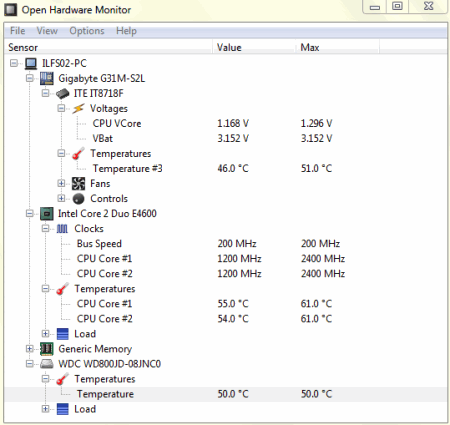Click the thermometer icon beside CPU Temperatures
Viewport: 450px width, 425px height.
click(x=62, y=289)
